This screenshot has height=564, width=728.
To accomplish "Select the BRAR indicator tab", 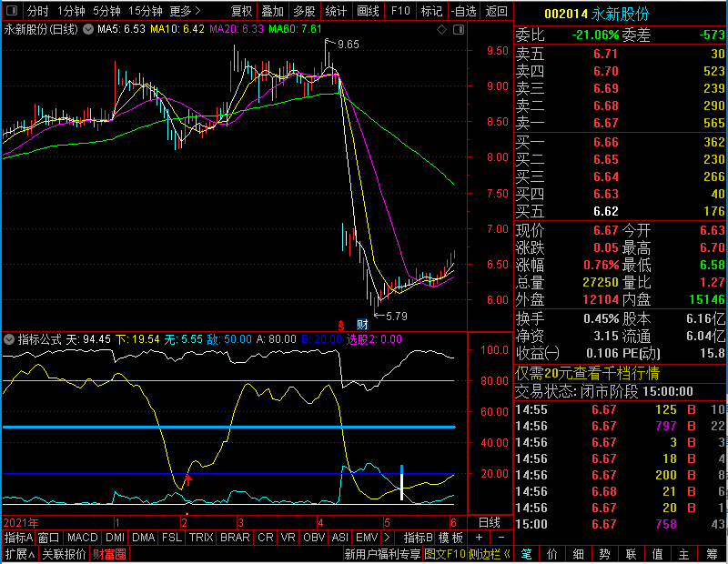I will pos(235,538).
